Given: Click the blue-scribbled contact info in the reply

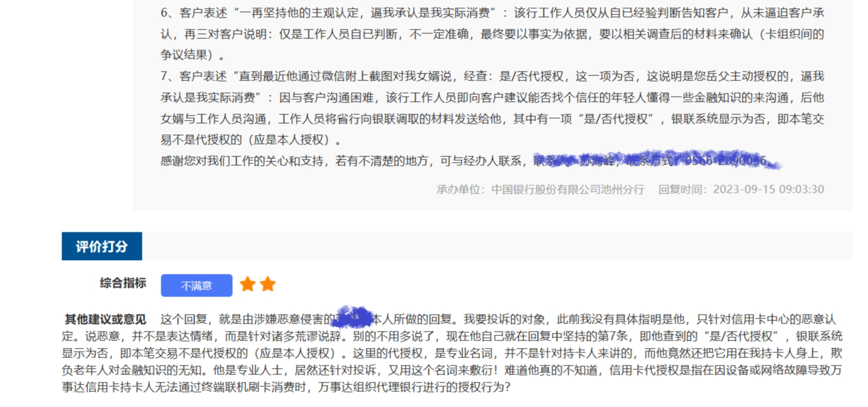Looking at the screenshot, I should (656, 161).
